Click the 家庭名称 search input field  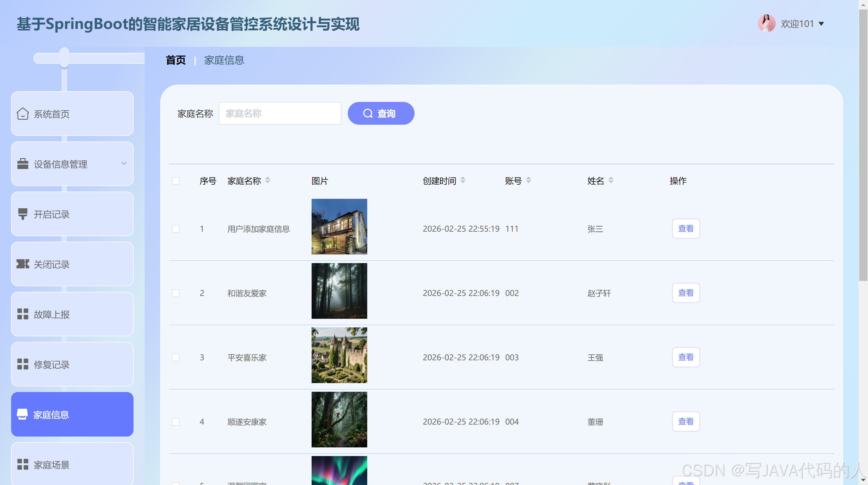point(280,113)
